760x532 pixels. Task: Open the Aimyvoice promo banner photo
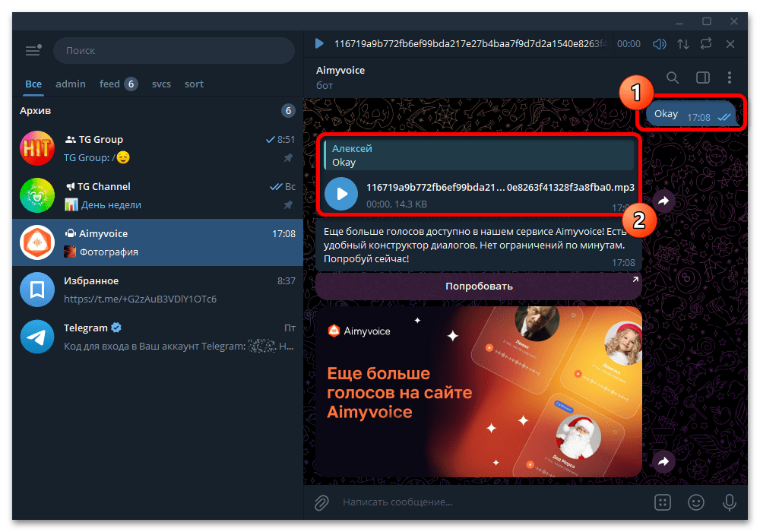pyautogui.click(x=479, y=391)
